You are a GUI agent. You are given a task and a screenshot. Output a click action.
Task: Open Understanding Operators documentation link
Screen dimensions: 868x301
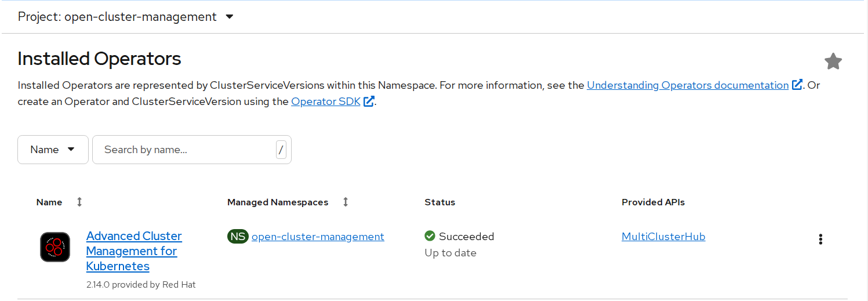[687, 85]
